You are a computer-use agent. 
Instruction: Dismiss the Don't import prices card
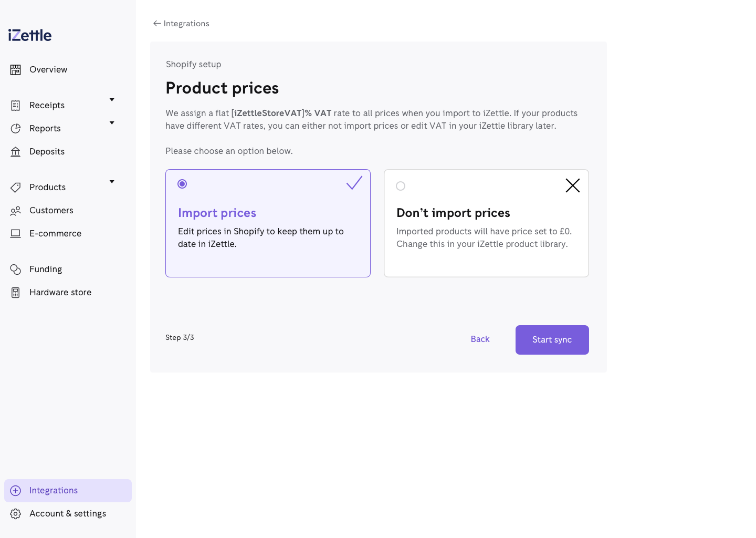[572, 185]
